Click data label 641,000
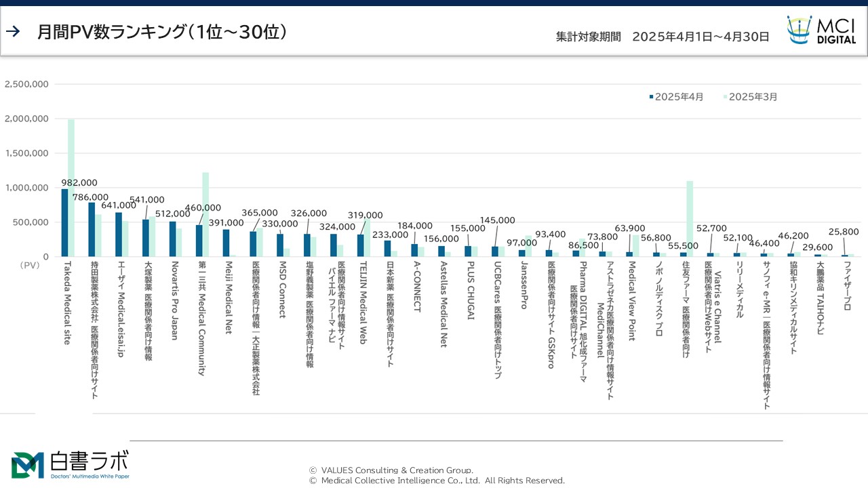 pyautogui.click(x=119, y=205)
